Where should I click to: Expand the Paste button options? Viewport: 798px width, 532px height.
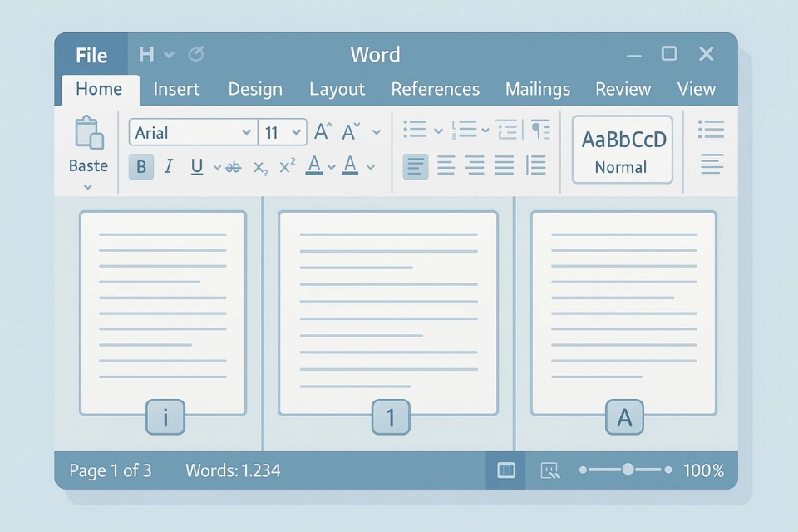[87, 188]
